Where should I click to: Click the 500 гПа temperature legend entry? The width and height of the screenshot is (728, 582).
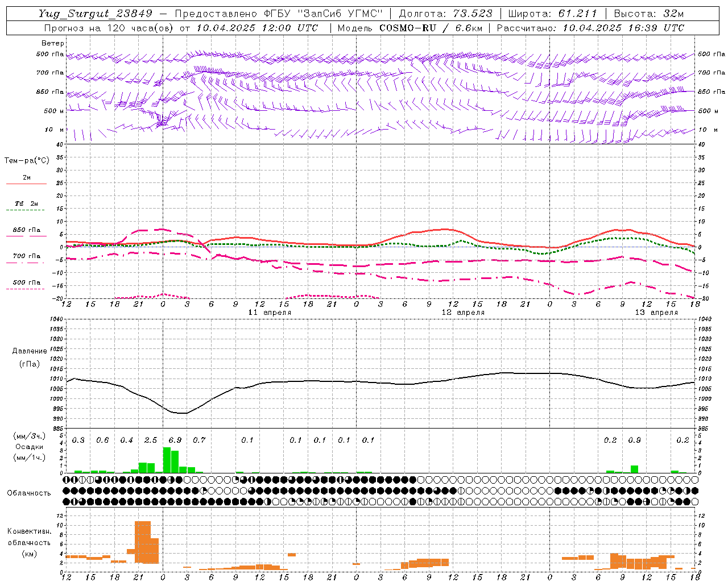point(26,282)
